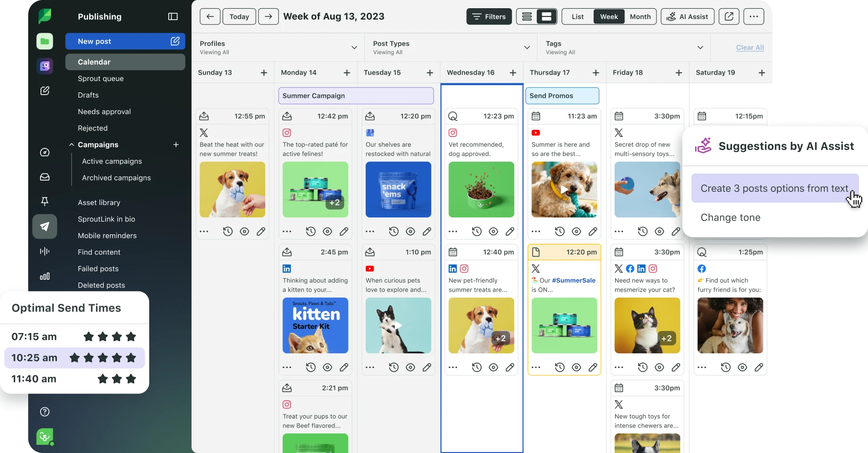Screen dimensions: 868x453
Task: Click the previous week arrow
Action: tap(210, 17)
